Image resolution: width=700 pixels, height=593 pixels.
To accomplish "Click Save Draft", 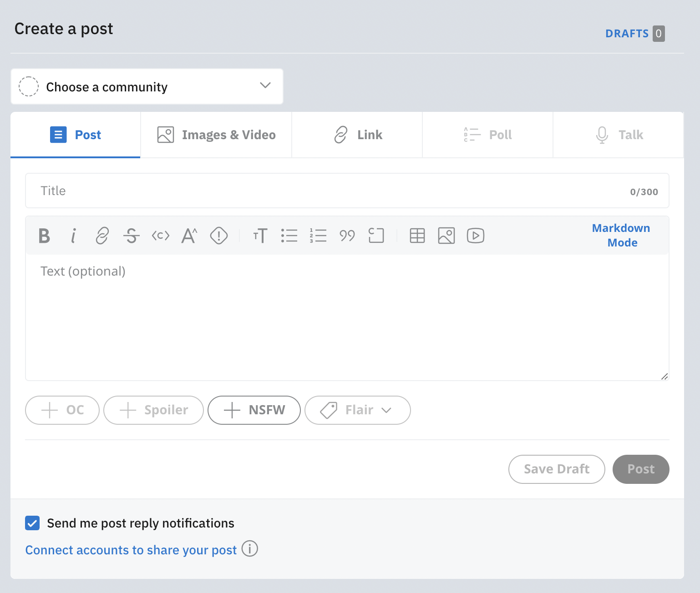I will [x=556, y=469].
